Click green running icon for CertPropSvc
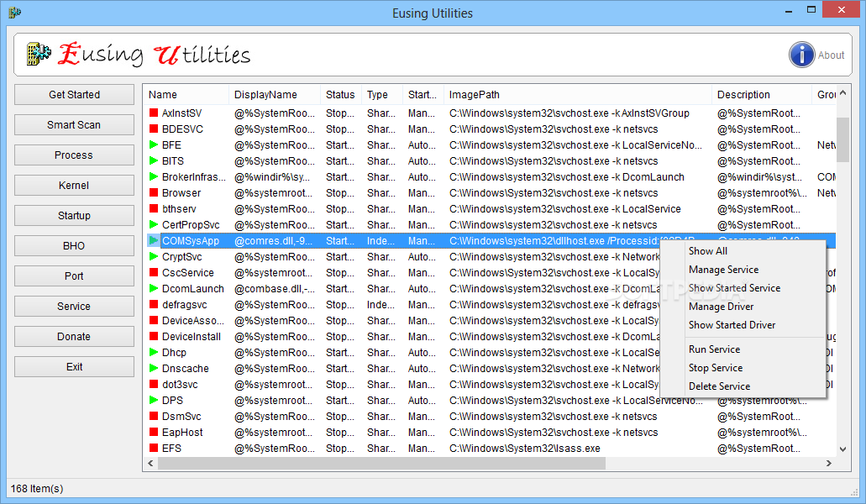The image size is (866, 504). click(x=154, y=224)
